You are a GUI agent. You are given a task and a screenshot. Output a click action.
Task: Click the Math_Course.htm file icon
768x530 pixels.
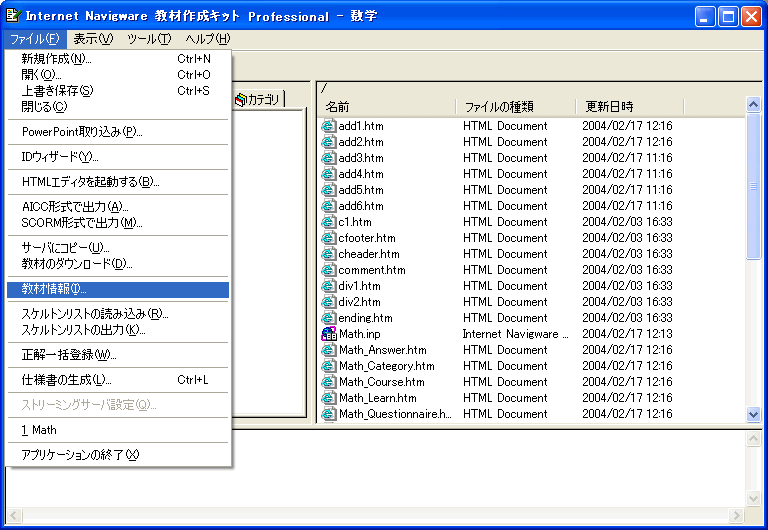pos(329,382)
